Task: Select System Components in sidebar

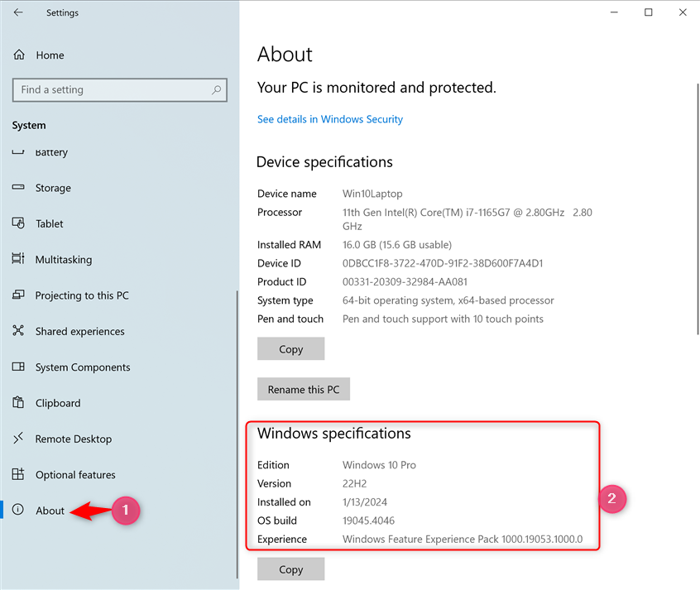Action: (83, 367)
